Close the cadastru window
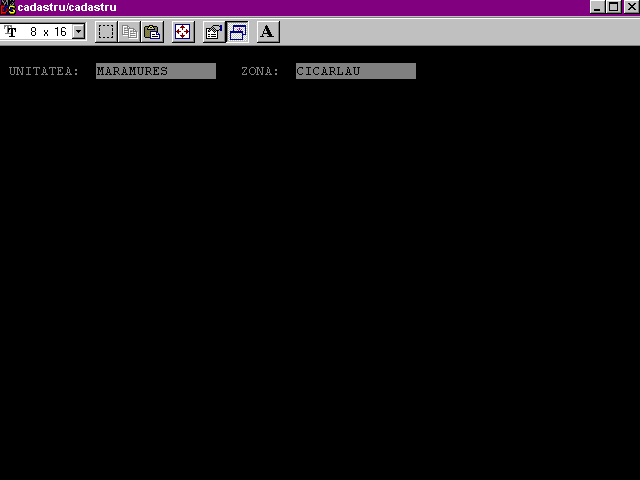 point(630,7)
